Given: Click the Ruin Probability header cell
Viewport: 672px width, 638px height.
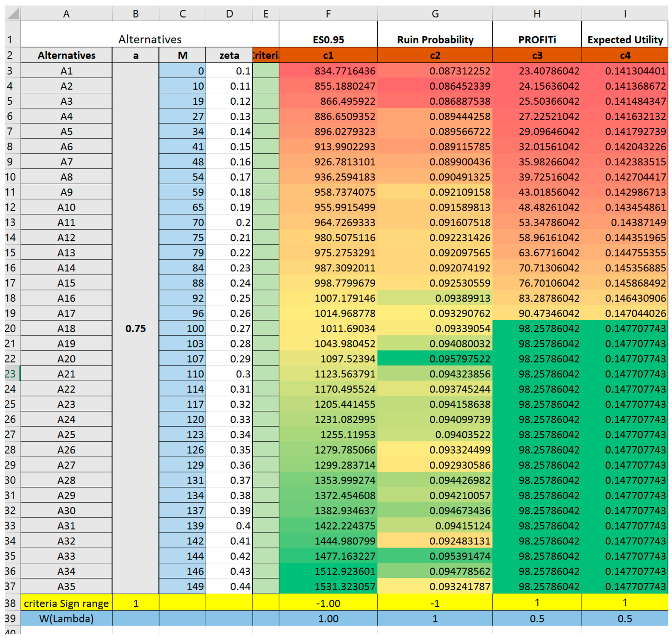Looking at the screenshot, I should [x=435, y=39].
